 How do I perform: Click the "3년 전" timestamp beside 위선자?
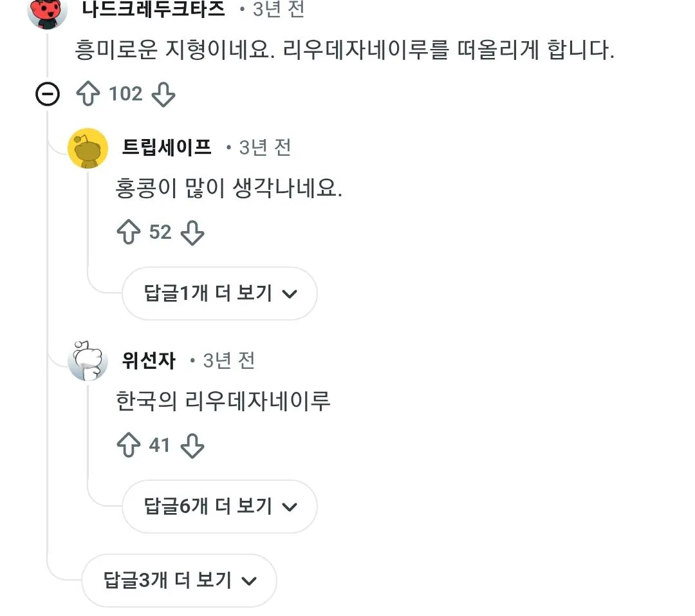228,360
